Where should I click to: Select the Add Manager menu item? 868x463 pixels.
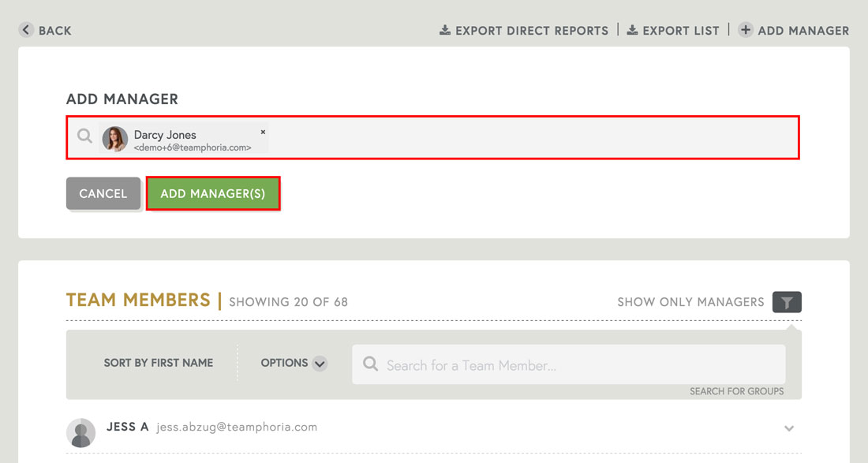pyautogui.click(x=793, y=29)
